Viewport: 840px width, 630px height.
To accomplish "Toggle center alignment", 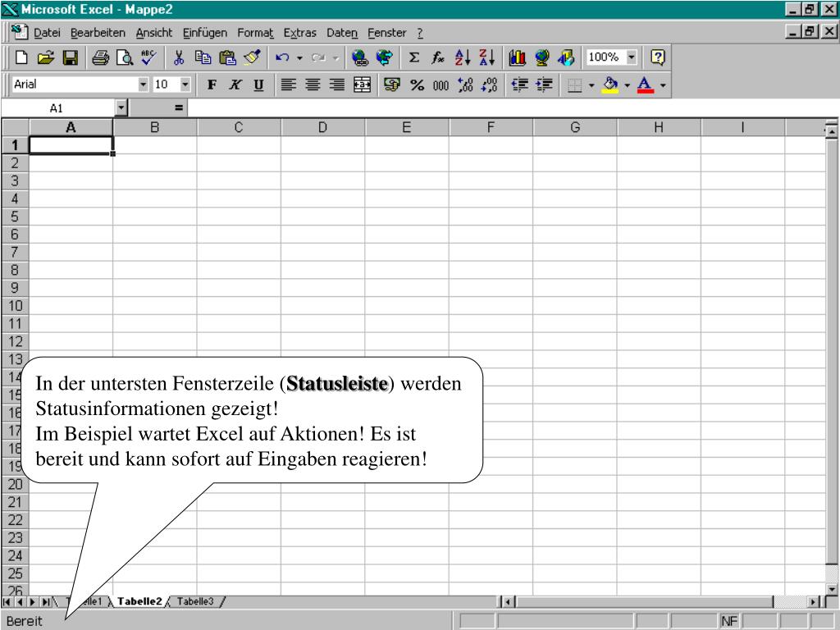I will (313, 84).
